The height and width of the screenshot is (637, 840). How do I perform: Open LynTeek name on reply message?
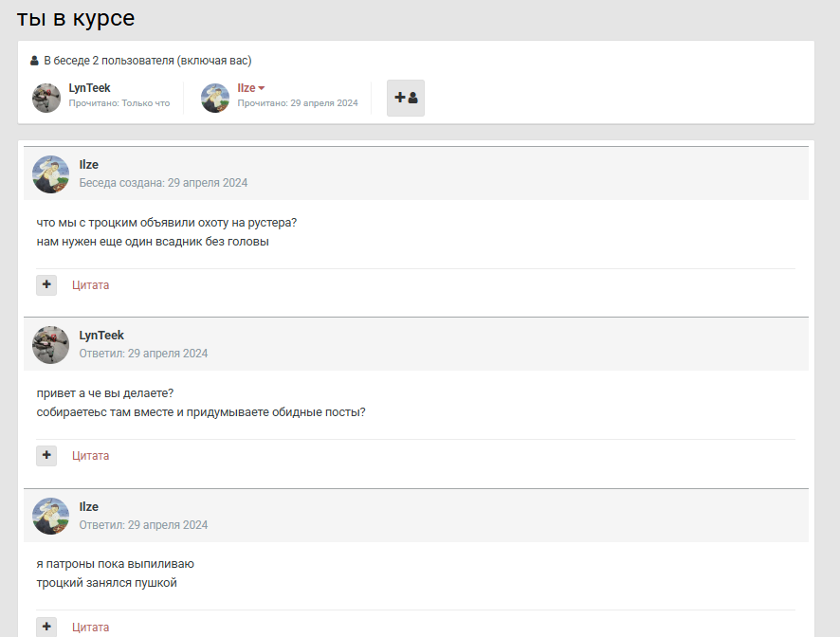(x=101, y=336)
